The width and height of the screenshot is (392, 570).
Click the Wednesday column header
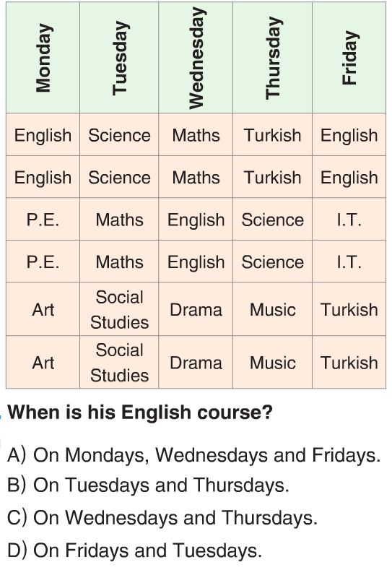(196, 58)
